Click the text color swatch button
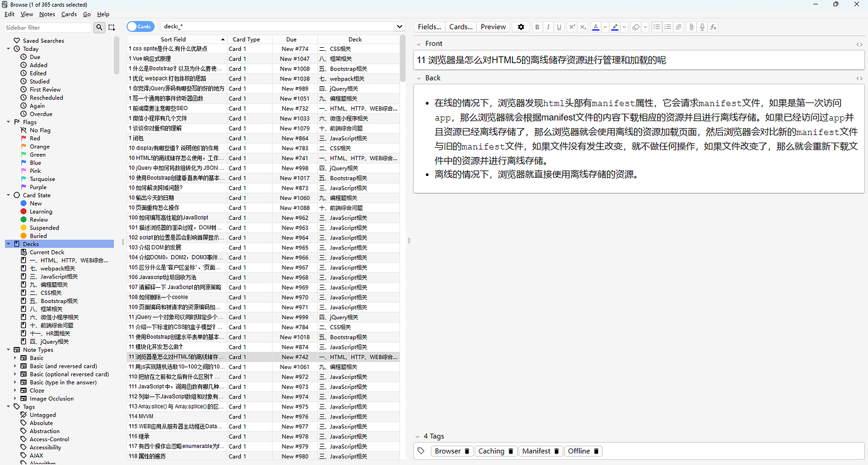Screen dimensions: 868x465 [x=596, y=27]
